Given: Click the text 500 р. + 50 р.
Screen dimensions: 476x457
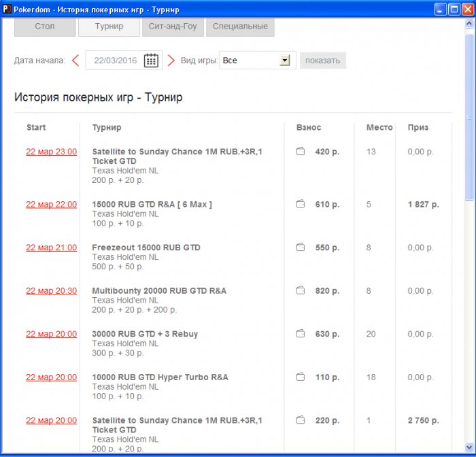Looking at the screenshot, I should [118, 267].
